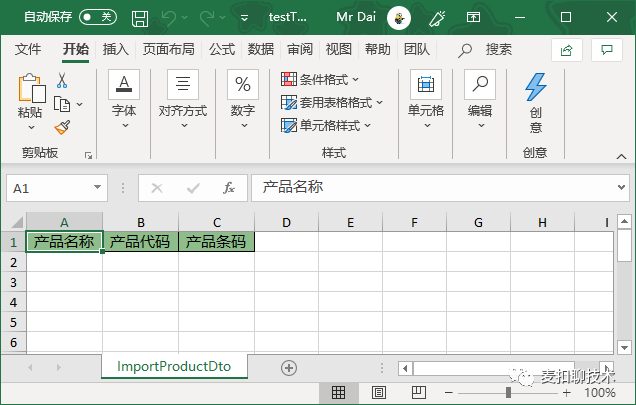Click the zoom in plus button

[567, 392]
